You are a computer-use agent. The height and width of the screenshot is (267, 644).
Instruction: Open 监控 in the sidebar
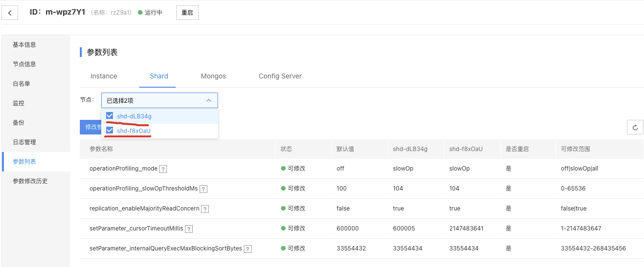point(36,103)
